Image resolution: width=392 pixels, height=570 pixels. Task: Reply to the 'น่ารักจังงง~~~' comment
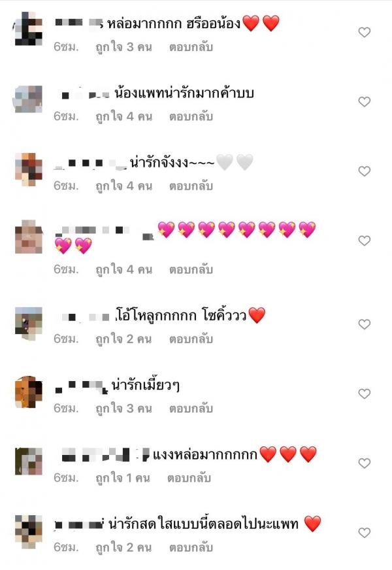191,186
